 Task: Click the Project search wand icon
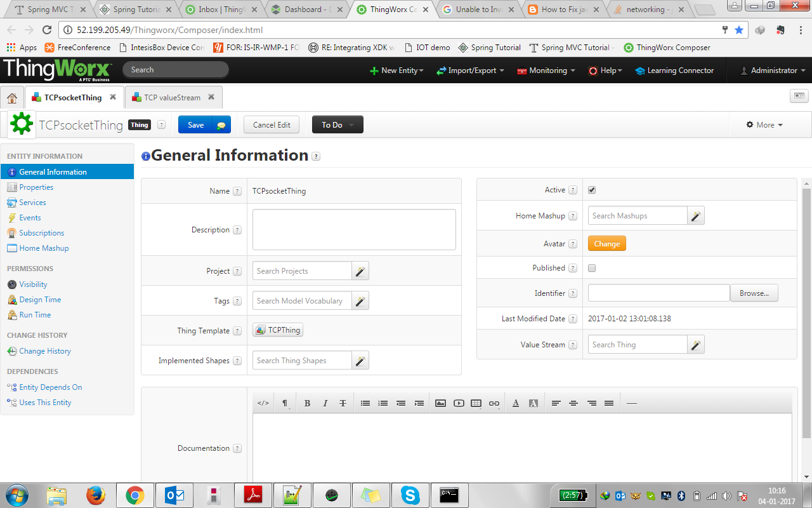pos(360,271)
